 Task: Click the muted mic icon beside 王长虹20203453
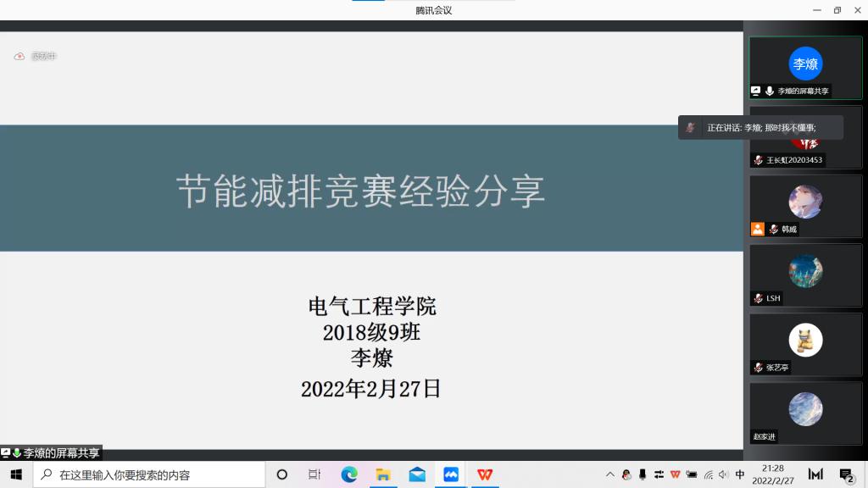pos(759,160)
